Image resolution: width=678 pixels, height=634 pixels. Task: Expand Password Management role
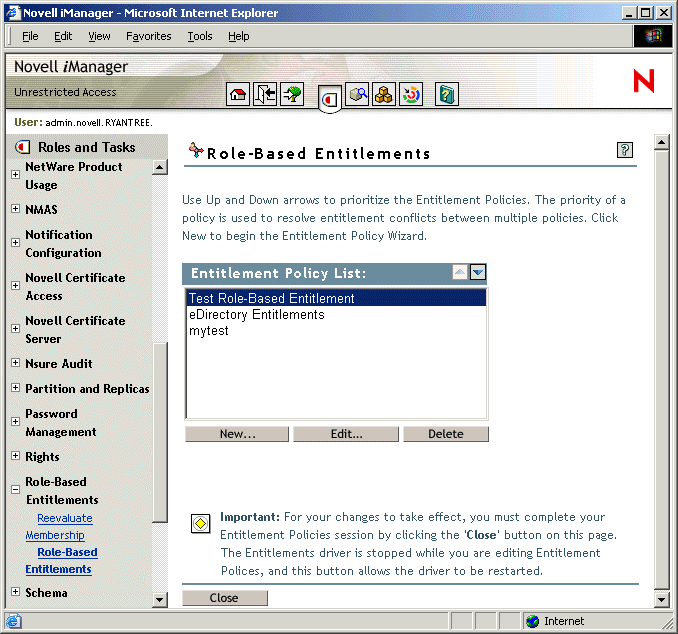point(16,421)
